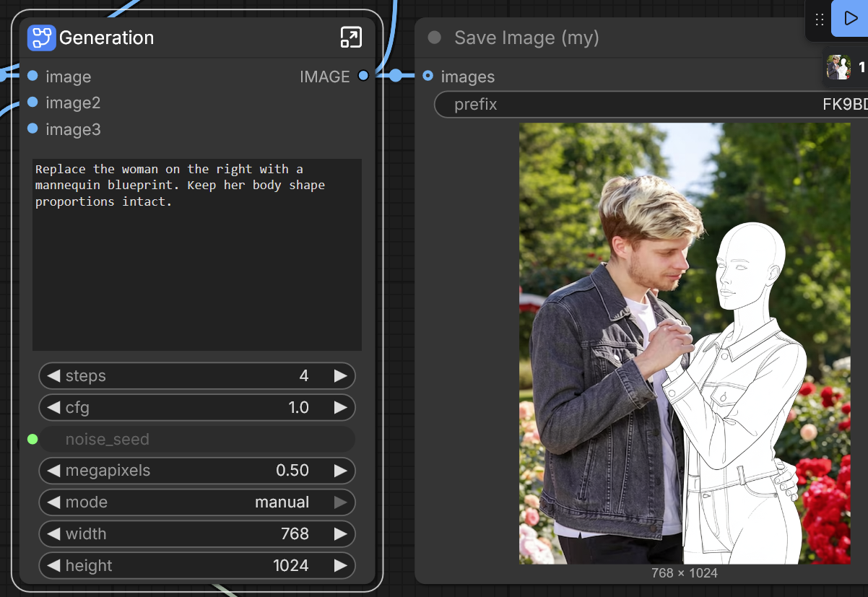868x597 pixels.
Task: Decrease the megapixels value
Action: coord(53,471)
